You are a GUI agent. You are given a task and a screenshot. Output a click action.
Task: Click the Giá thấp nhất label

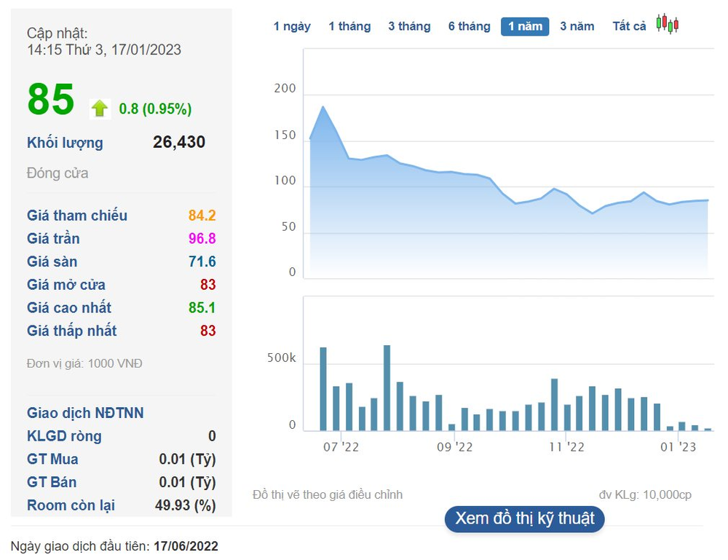(x=72, y=331)
